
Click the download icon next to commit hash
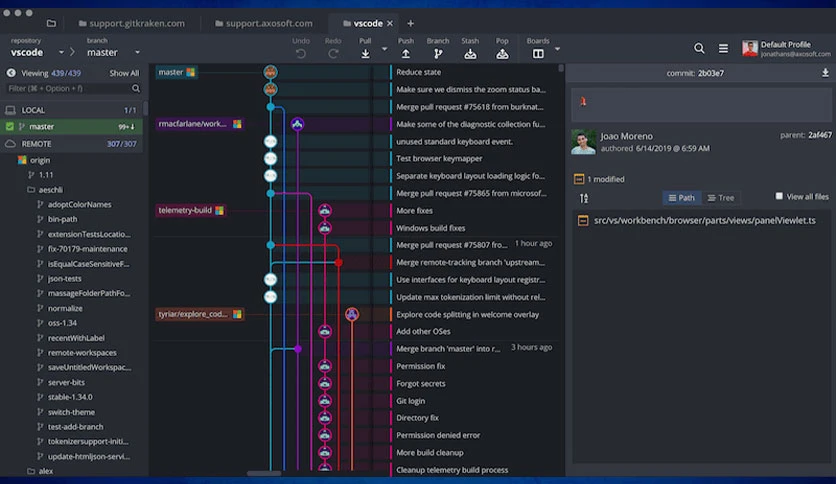tap(825, 72)
